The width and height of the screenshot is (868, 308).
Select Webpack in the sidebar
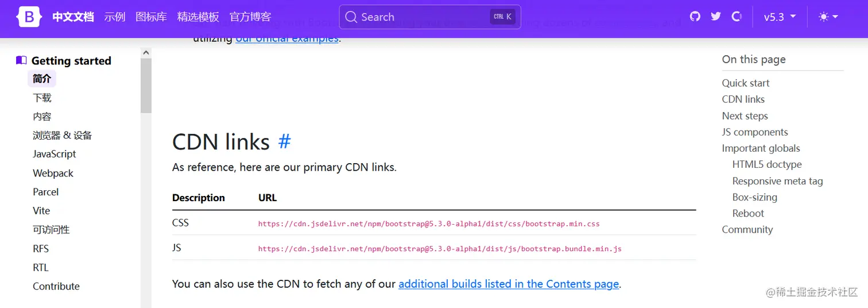pos(53,173)
